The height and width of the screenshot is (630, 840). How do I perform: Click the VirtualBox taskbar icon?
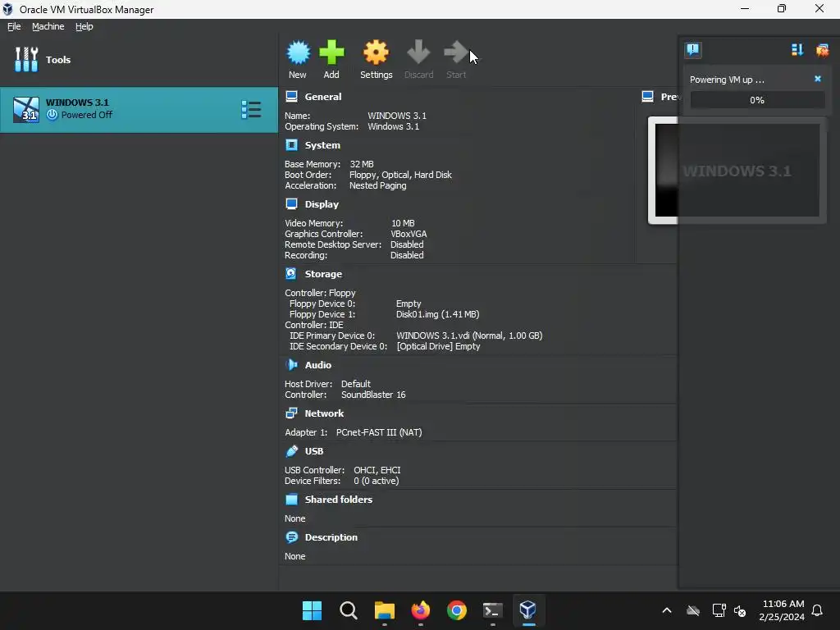coord(528,610)
